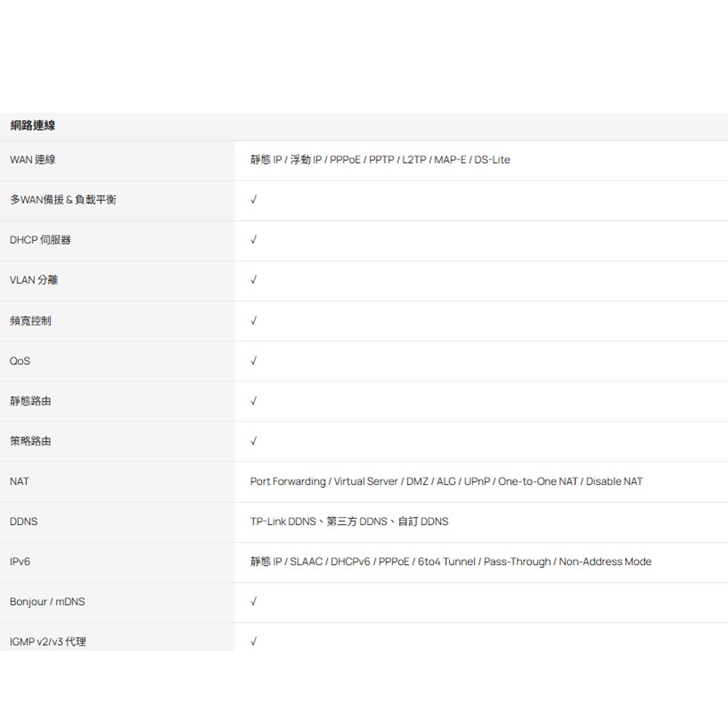Click the checkmark in the 策略路由 row
The image size is (728, 728).
tap(253, 441)
